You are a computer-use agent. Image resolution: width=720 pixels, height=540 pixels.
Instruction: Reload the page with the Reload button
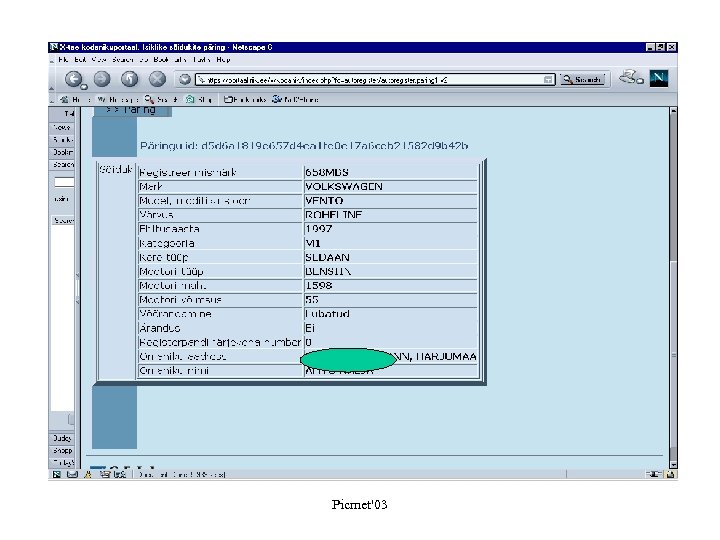point(129,79)
